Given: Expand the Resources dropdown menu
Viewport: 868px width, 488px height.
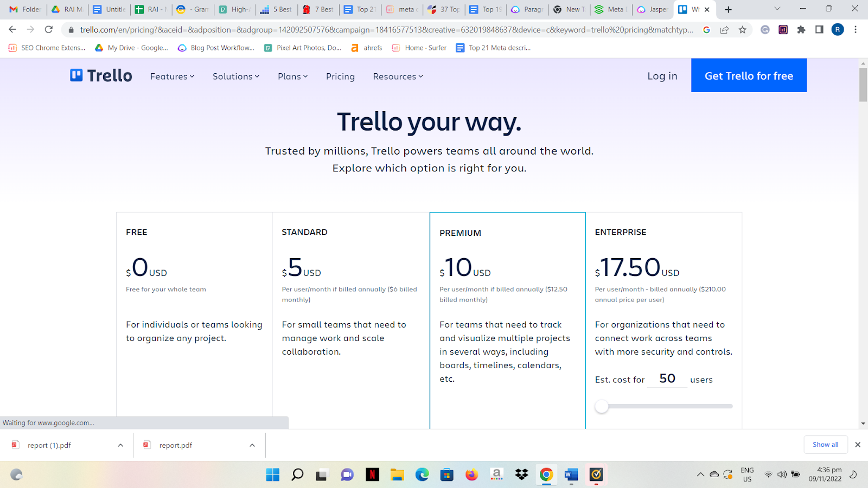Looking at the screenshot, I should pyautogui.click(x=398, y=76).
